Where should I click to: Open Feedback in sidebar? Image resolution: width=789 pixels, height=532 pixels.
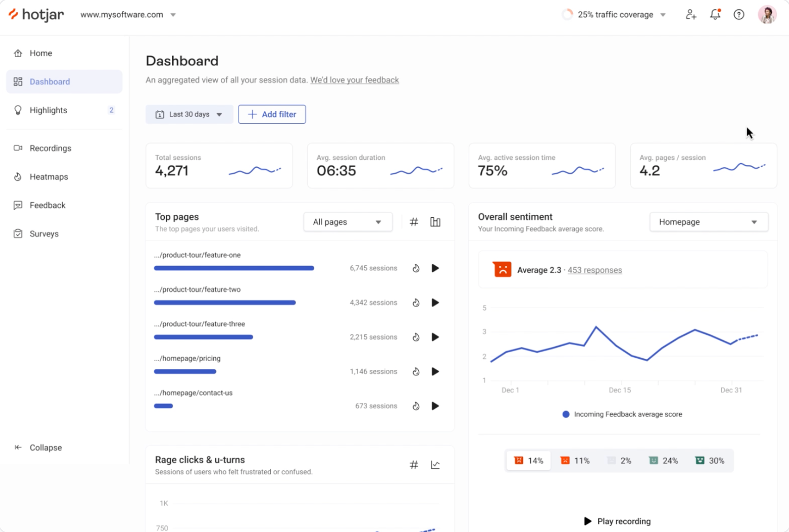(64, 206)
